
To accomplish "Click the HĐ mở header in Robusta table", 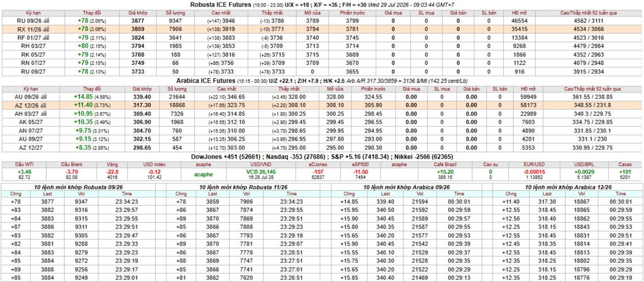I will tap(520, 13).
